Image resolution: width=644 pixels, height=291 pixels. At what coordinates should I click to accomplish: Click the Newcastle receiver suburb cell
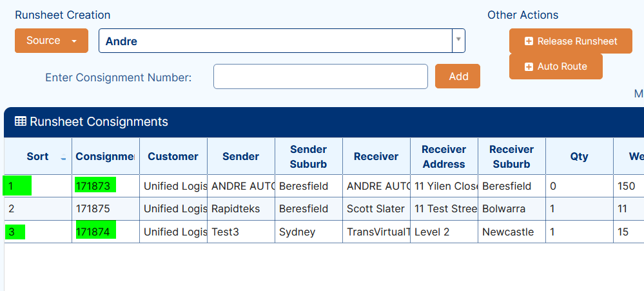pos(508,232)
